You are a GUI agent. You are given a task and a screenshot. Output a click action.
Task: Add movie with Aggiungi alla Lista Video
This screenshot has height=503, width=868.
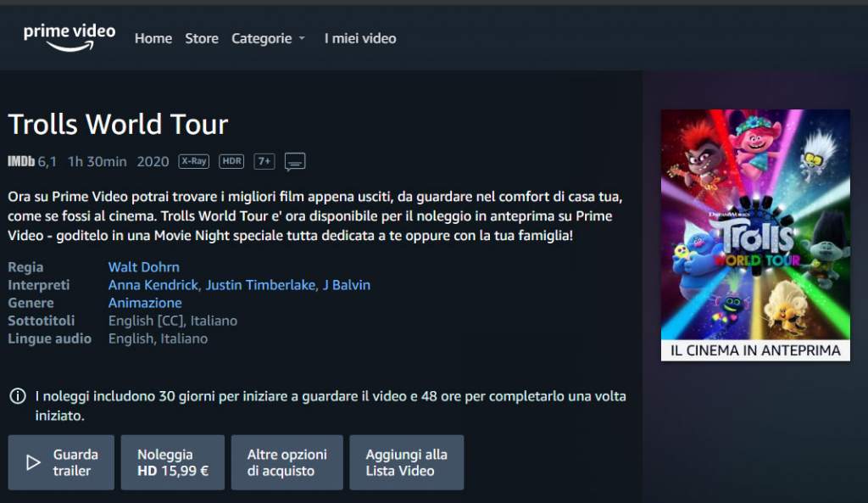(x=406, y=462)
